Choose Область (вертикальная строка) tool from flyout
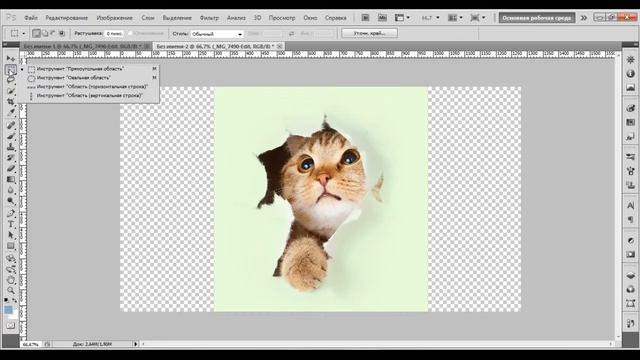This screenshot has width=640, height=360. (92, 96)
